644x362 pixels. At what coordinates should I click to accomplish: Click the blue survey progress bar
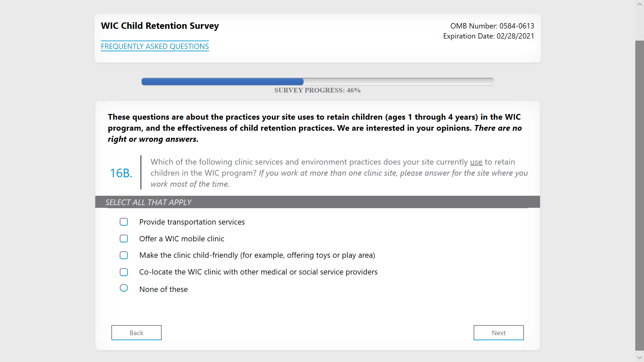pos(222,81)
